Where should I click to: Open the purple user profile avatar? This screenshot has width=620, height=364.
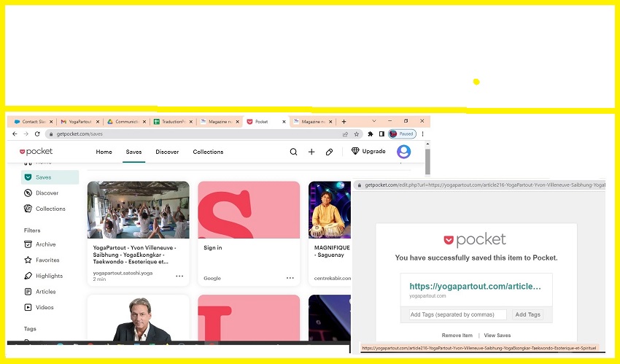[403, 152]
